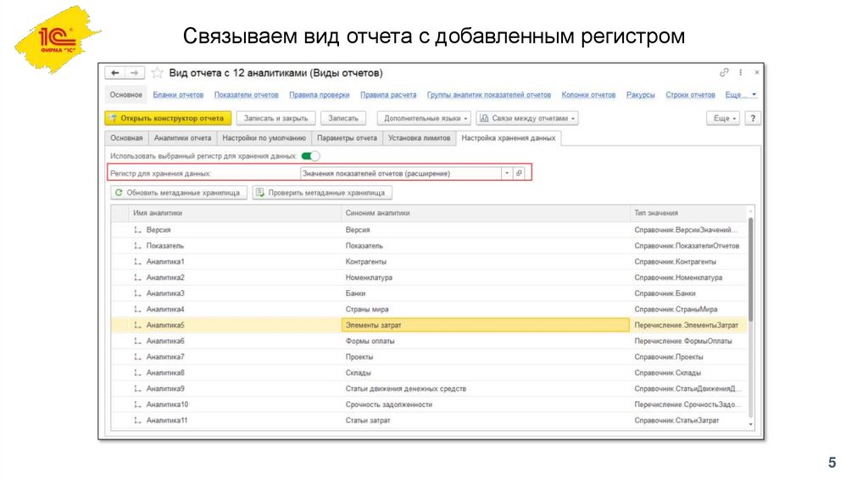Image resolution: width=868 pixels, height=487 pixels.
Task: Click the Тип значения column header
Action: (688, 213)
